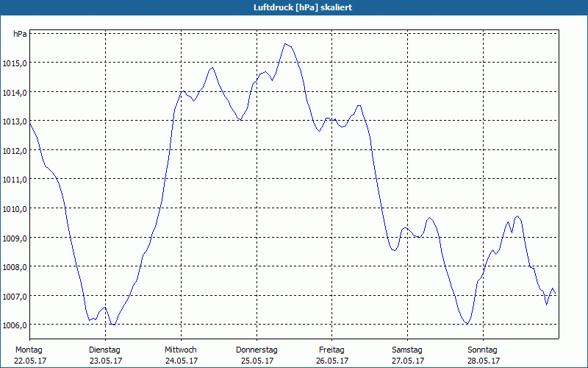Select the 1008,0 axis value
Screen dimensions: 588x368
[15, 267]
